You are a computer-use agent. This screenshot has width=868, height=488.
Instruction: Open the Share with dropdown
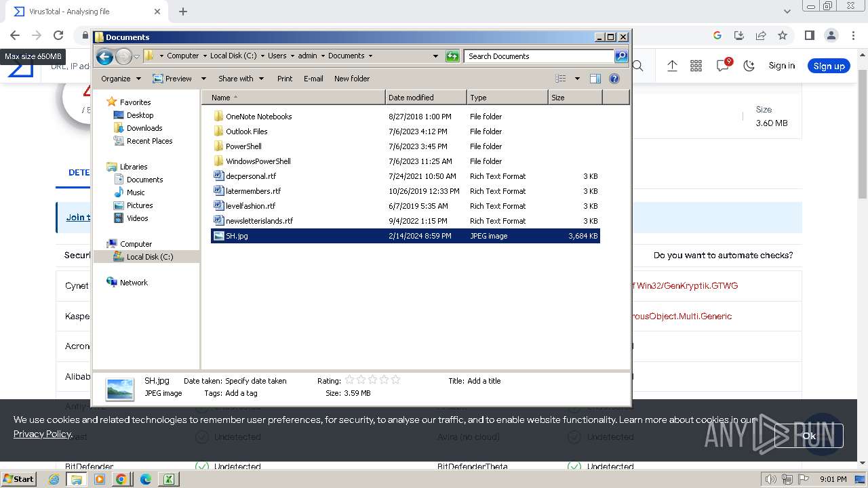(241, 79)
